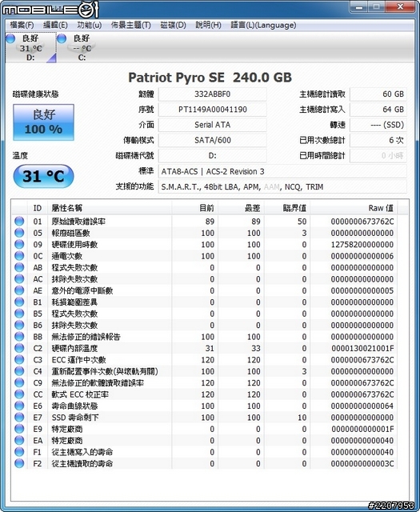Click the status icon of attribute B5
420x512 pixels.
(x=19, y=314)
